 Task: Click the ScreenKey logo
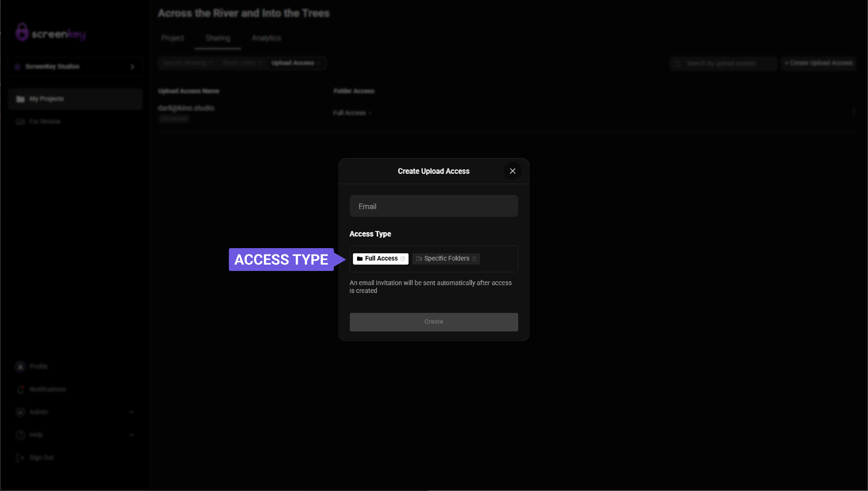click(x=50, y=33)
